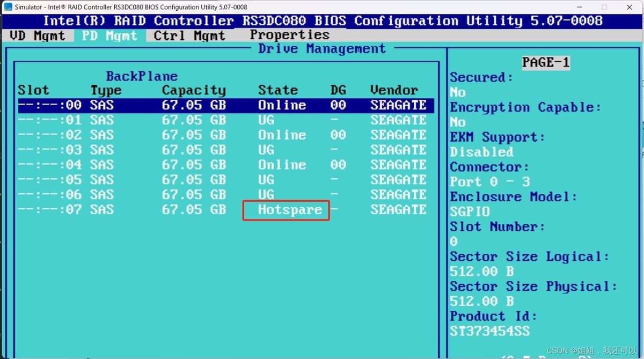Click the BackPlane label
The height and width of the screenshot is (359, 644).
[142, 76]
